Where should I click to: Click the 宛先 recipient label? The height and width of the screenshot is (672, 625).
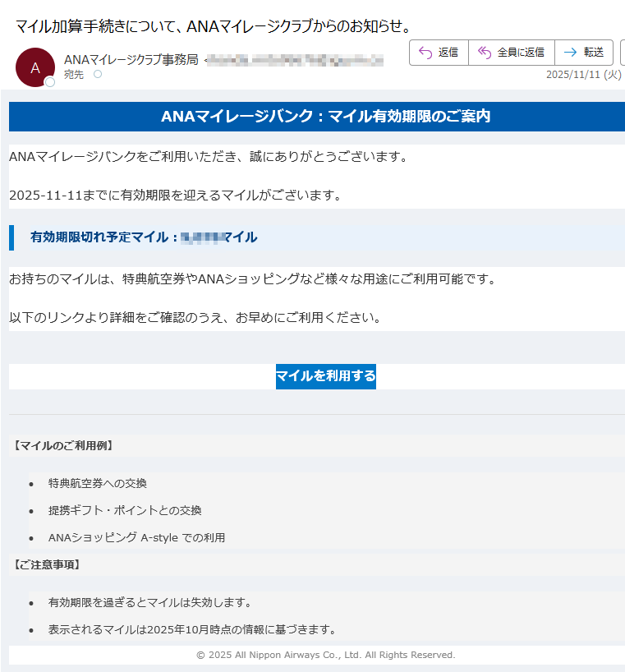(74, 75)
